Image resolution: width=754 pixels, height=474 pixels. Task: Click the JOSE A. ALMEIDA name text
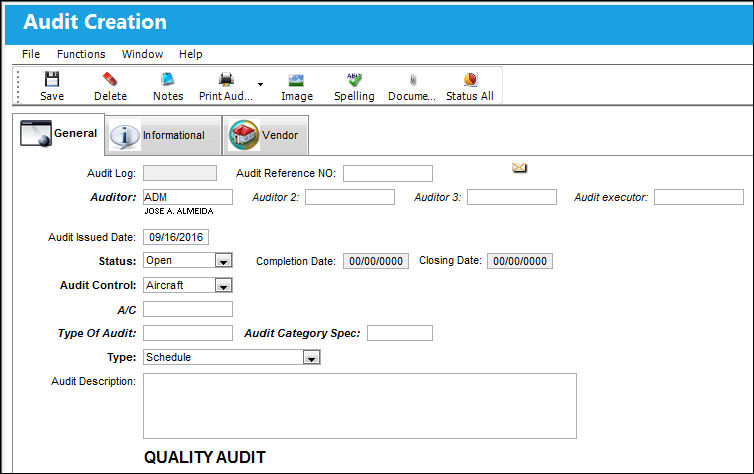179,211
